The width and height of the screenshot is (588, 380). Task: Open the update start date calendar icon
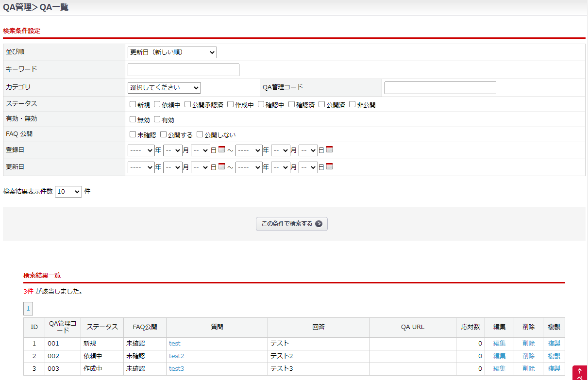tap(222, 166)
